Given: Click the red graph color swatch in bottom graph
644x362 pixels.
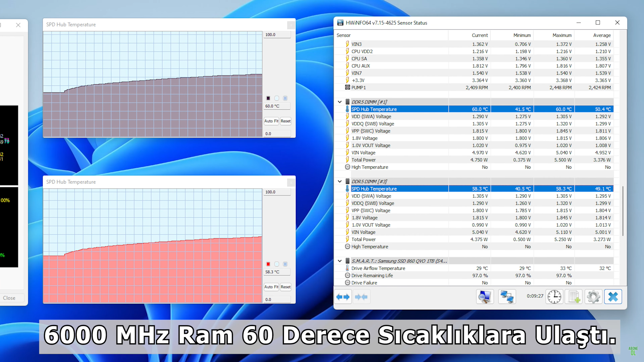Looking at the screenshot, I should click(268, 264).
